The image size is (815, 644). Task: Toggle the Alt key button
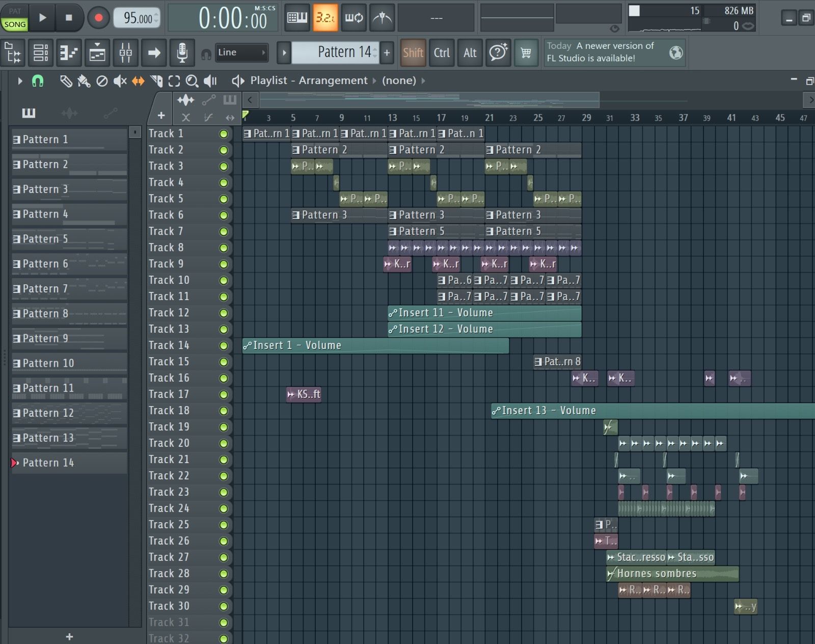tap(470, 52)
